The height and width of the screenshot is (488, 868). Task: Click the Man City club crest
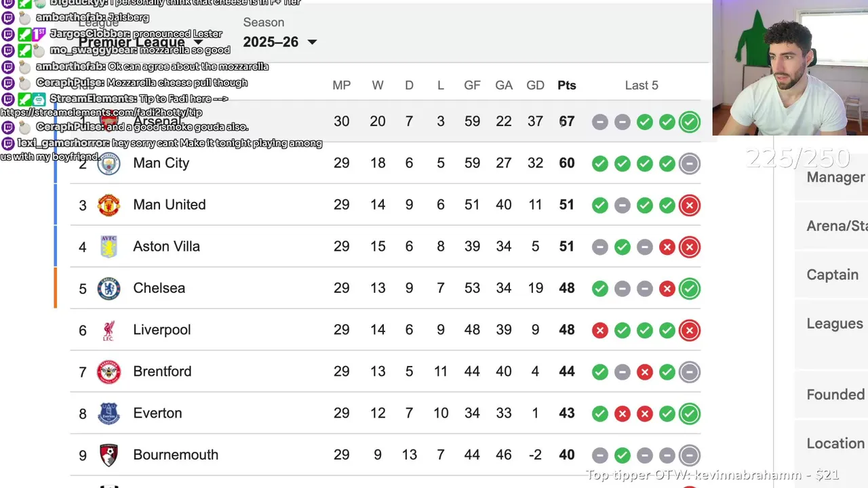coord(108,163)
